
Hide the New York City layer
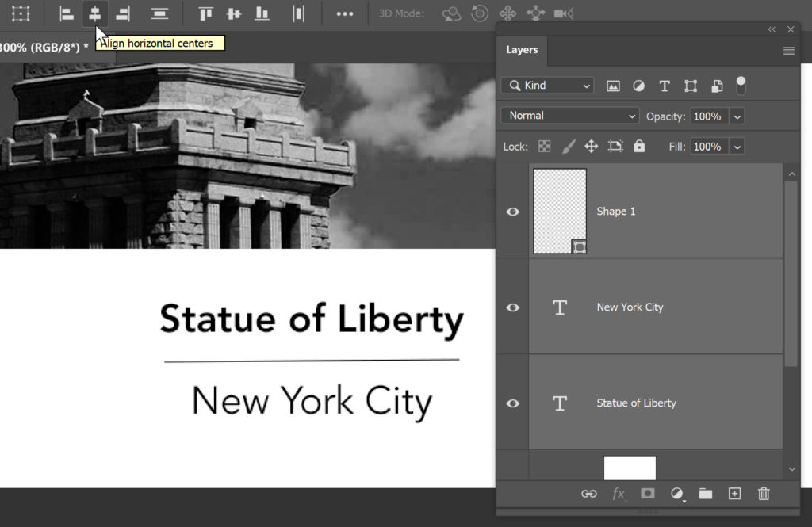(x=513, y=307)
